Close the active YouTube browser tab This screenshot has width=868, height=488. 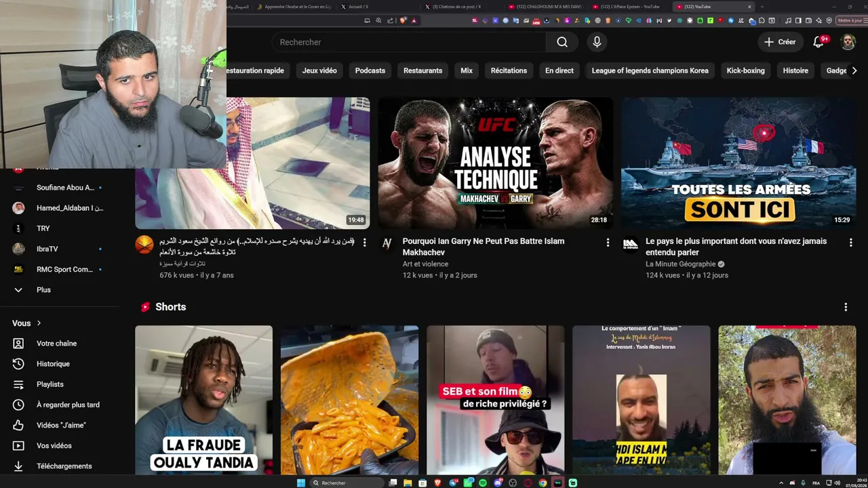tap(749, 7)
